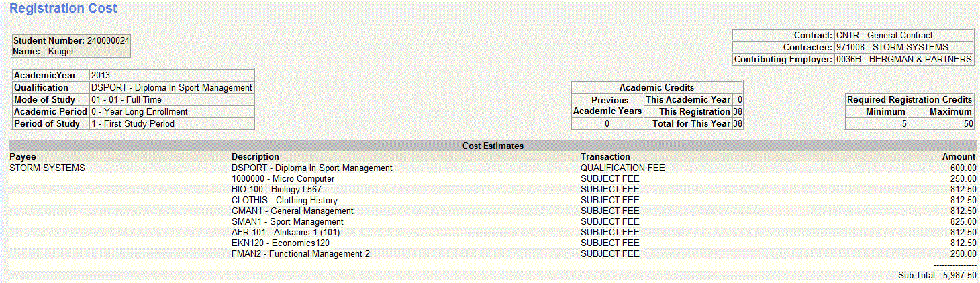Click the Registration Cost page heading
Viewport: 980px width, 283px height.
(x=64, y=9)
